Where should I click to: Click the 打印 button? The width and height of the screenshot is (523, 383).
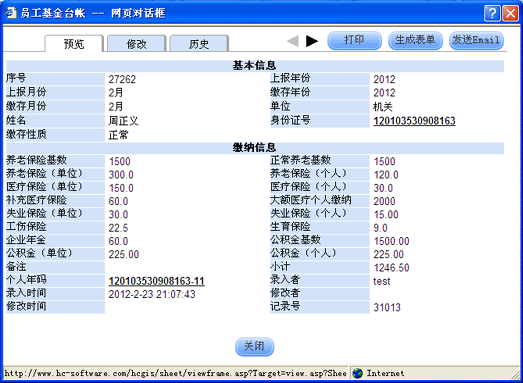[354, 40]
